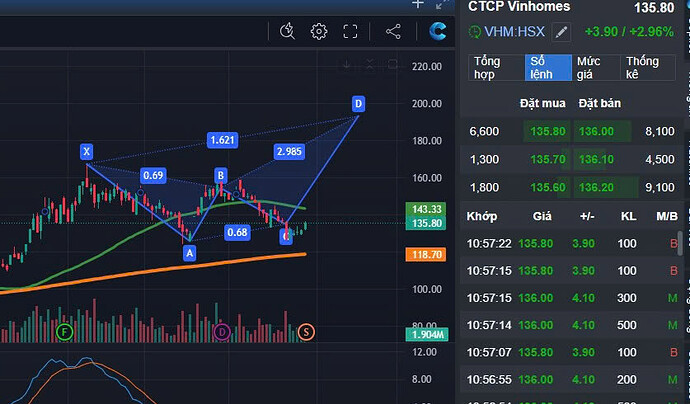Click the blue C logo icon

438,31
